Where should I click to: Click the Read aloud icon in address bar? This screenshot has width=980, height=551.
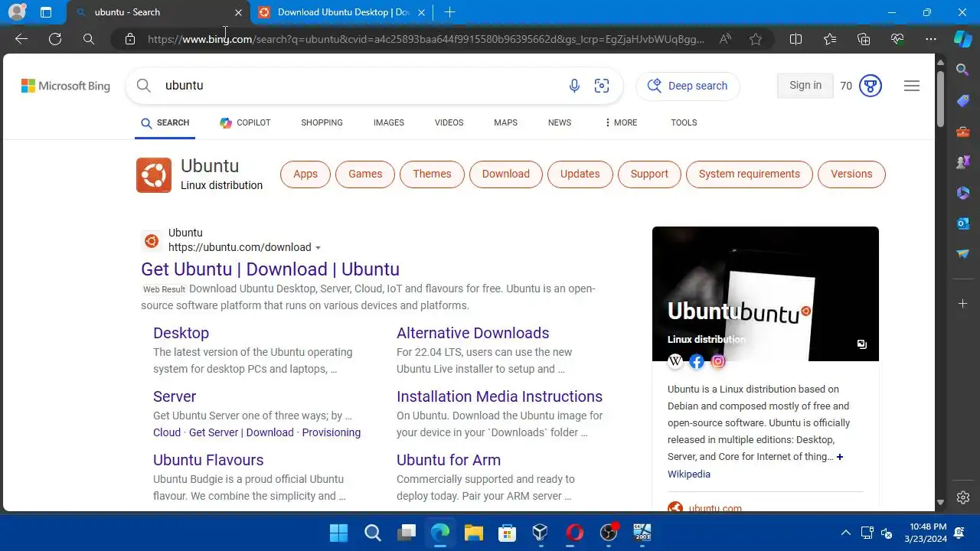[x=725, y=39]
